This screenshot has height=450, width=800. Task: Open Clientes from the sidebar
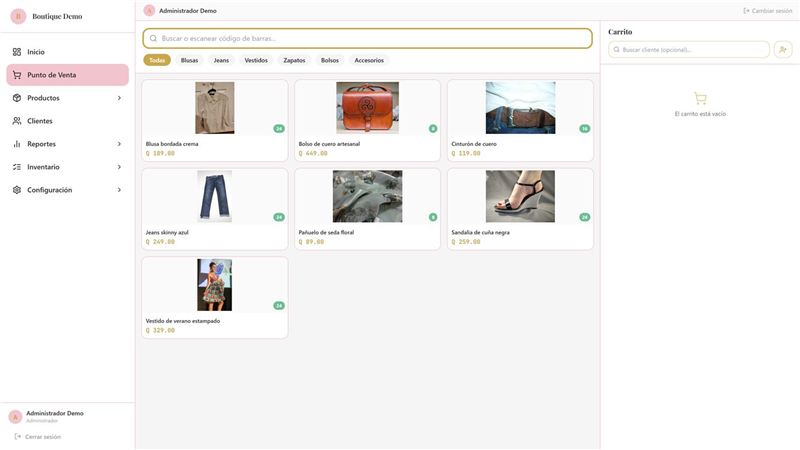[x=67, y=121]
